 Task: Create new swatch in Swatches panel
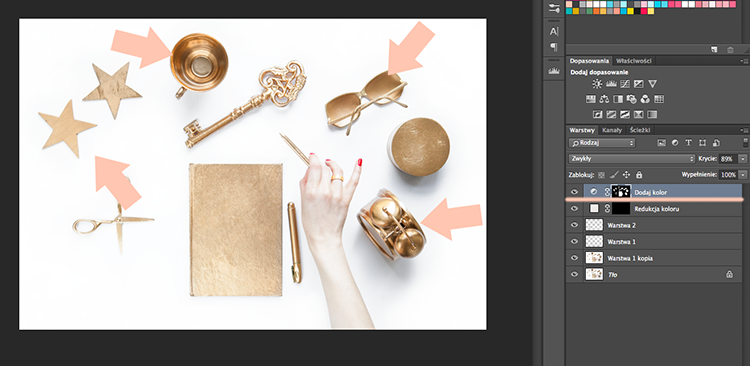[714, 49]
